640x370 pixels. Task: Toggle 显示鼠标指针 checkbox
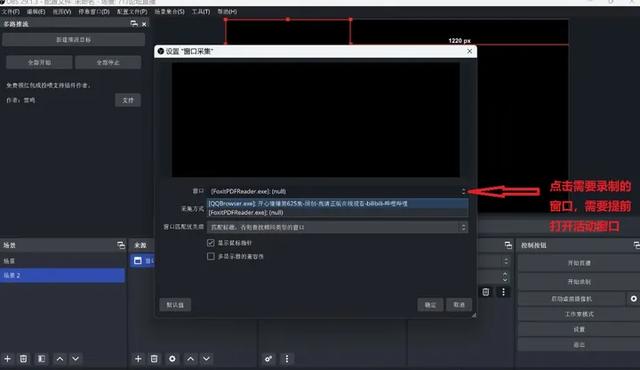pos(211,243)
